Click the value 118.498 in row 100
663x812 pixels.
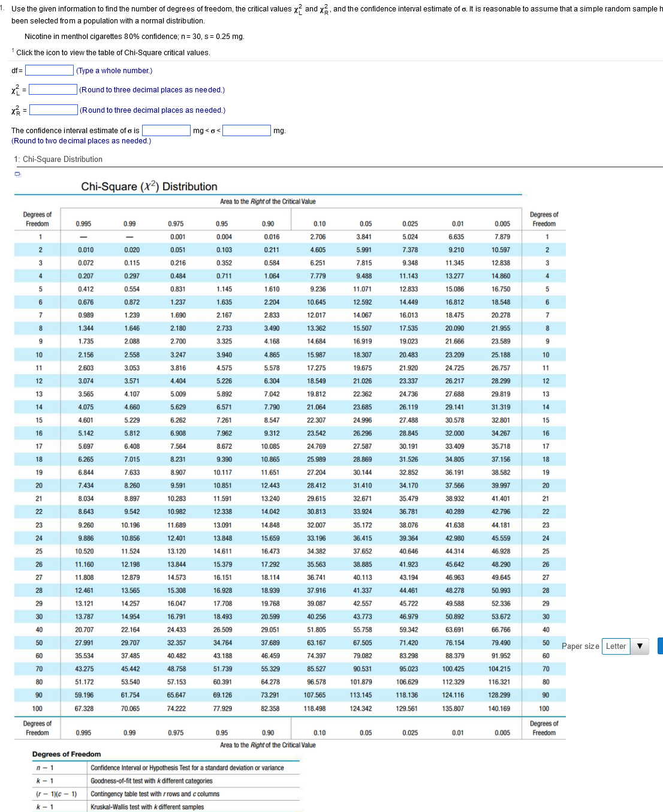pos(315,708)
